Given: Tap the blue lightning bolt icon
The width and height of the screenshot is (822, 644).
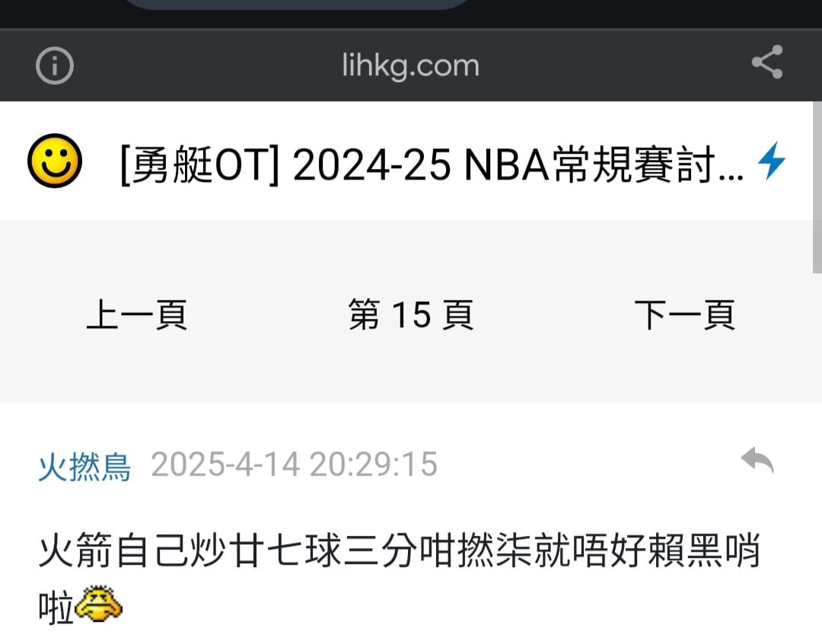Looking at the screenshot, I should (772, 161).
